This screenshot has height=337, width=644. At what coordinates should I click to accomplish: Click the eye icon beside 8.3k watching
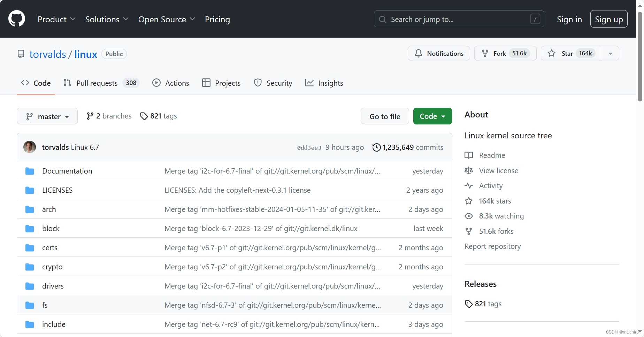[469, 216]
